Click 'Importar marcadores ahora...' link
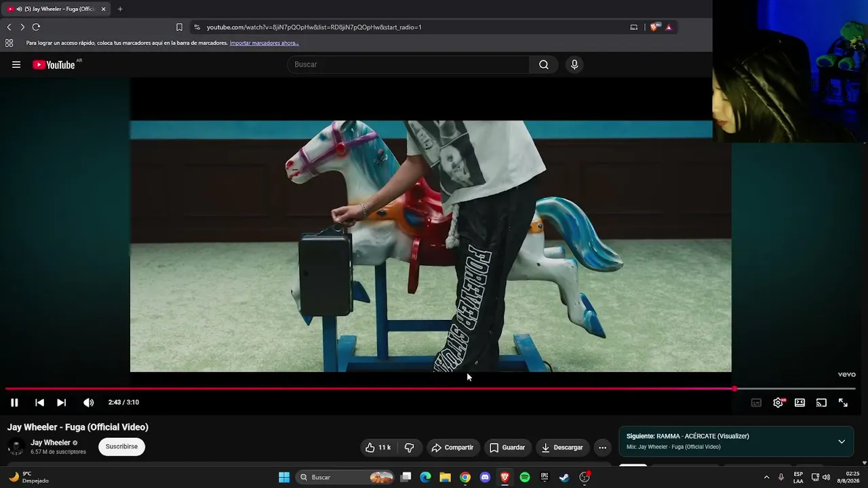 point(264,43)
